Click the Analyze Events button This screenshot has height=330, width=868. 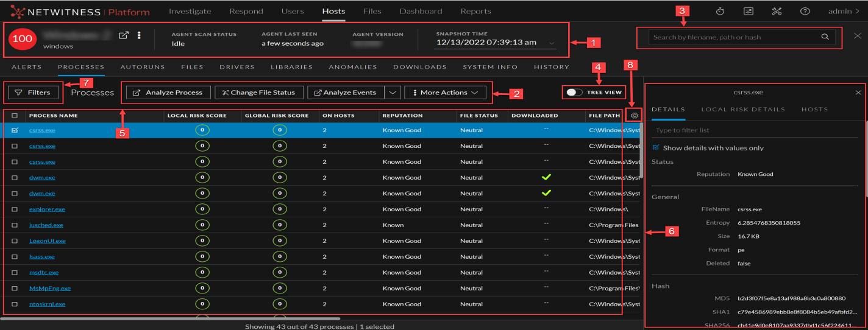coord(347,93)
